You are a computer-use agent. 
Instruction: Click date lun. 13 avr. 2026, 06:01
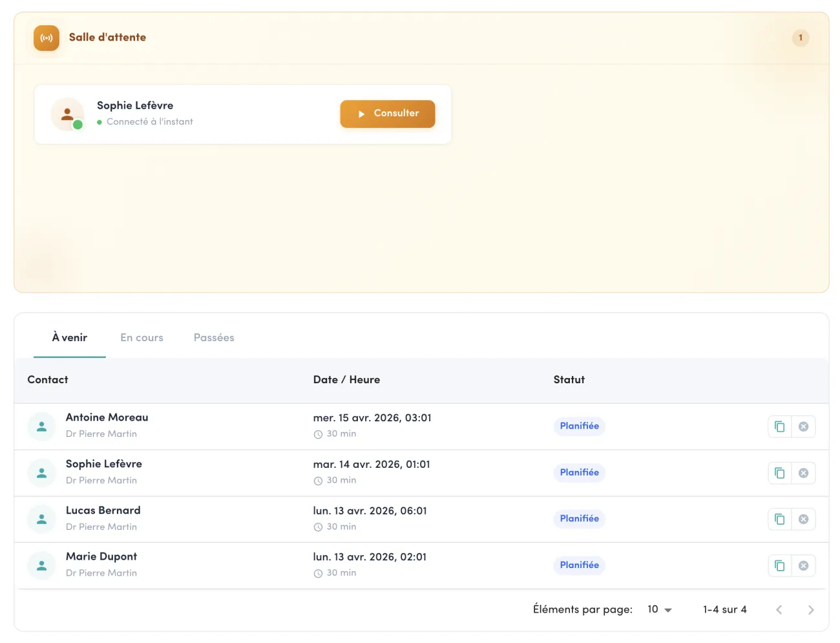370,511
